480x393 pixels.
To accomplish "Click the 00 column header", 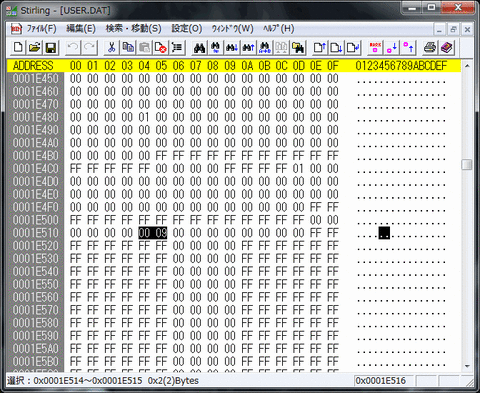I will (76, 66).
